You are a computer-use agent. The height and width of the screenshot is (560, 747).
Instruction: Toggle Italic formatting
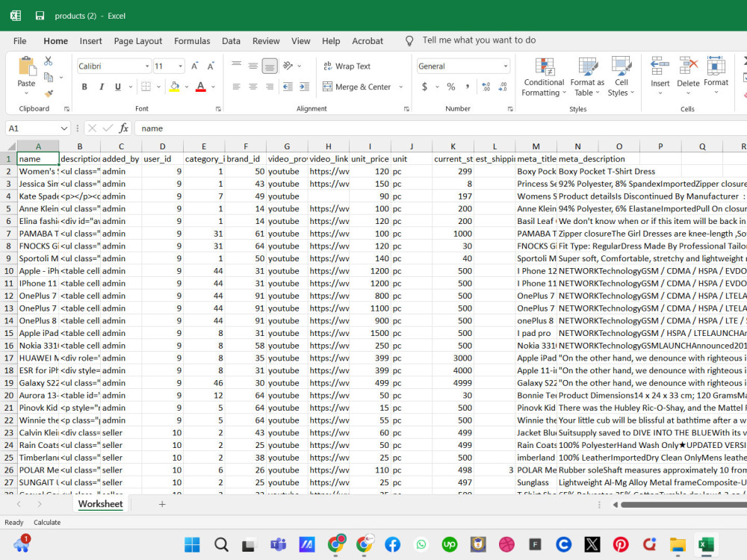pyautogui.click(x=101, y=87)
